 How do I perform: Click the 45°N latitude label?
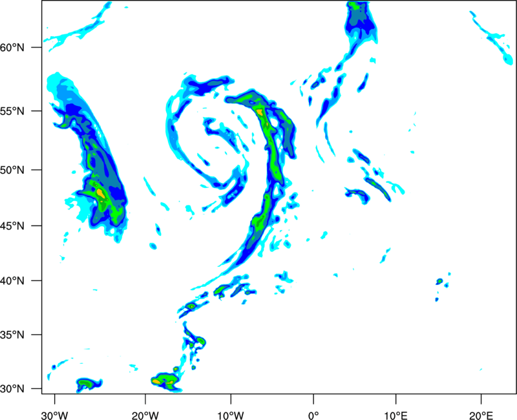click(12, 226)
